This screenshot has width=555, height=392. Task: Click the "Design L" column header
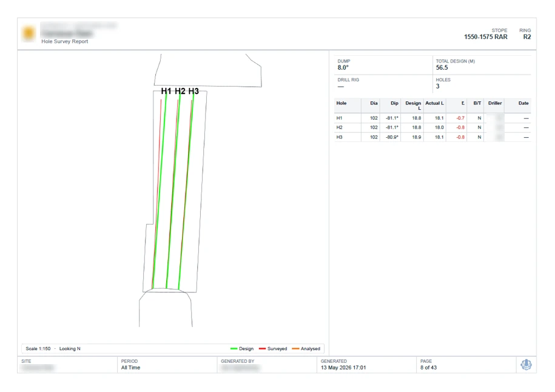pos(413,106)
